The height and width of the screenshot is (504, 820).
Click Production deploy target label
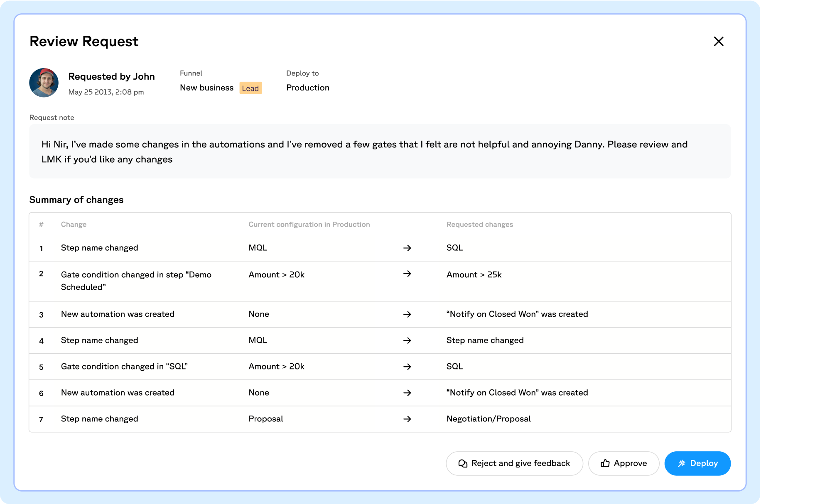(x=307, y=88)
